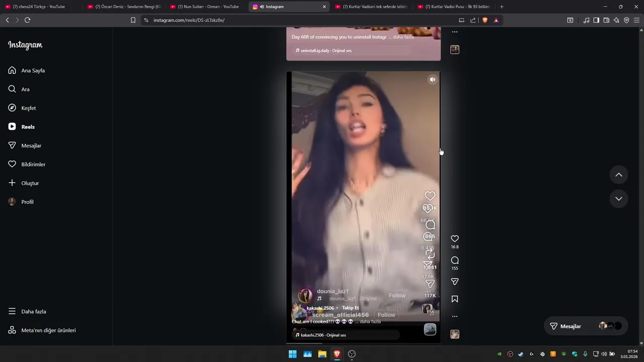Go to Ana Sayfa in Instagram sidebar

(27, 70)
